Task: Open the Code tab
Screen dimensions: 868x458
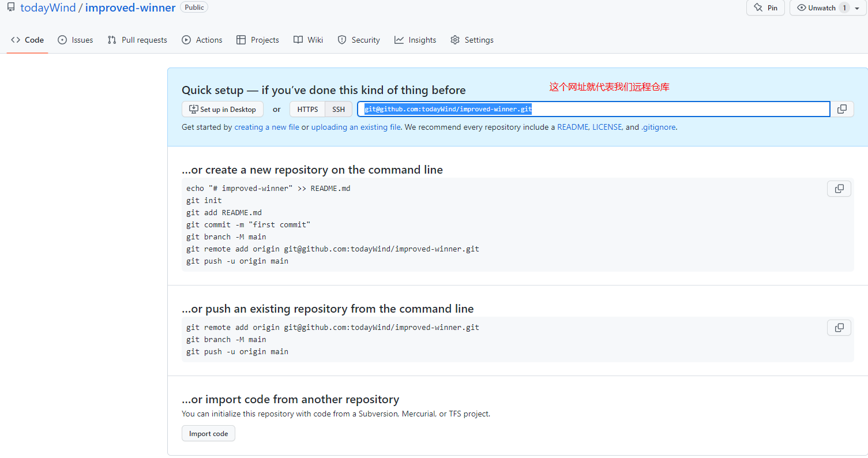Action: [27, 40]
